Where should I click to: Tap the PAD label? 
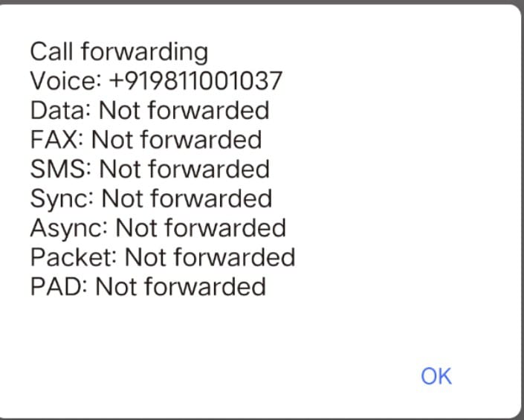pyautogui.click(x=59, y=287)
